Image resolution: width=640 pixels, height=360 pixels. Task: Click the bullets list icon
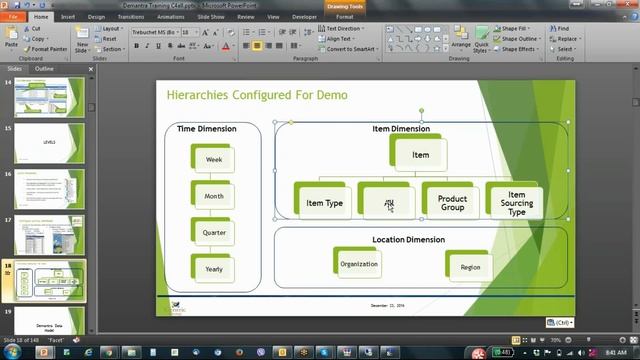[246, 32]
